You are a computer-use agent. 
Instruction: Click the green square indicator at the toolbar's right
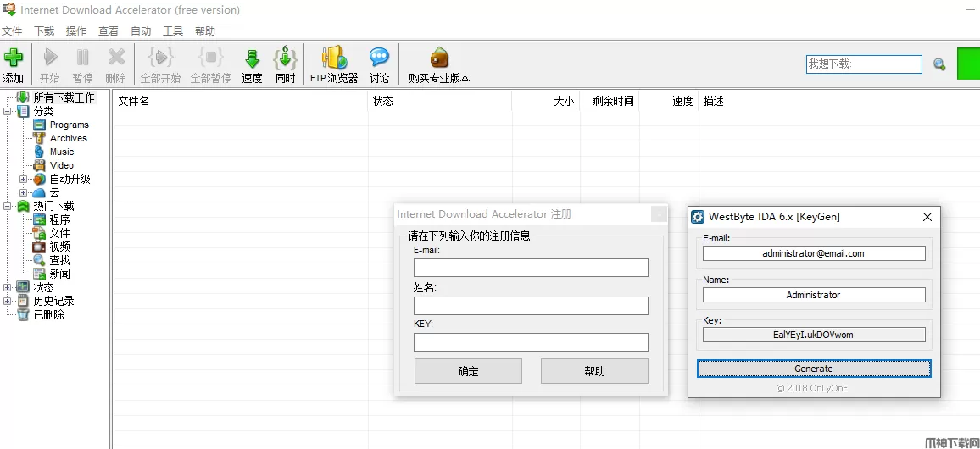click(968, 64)
